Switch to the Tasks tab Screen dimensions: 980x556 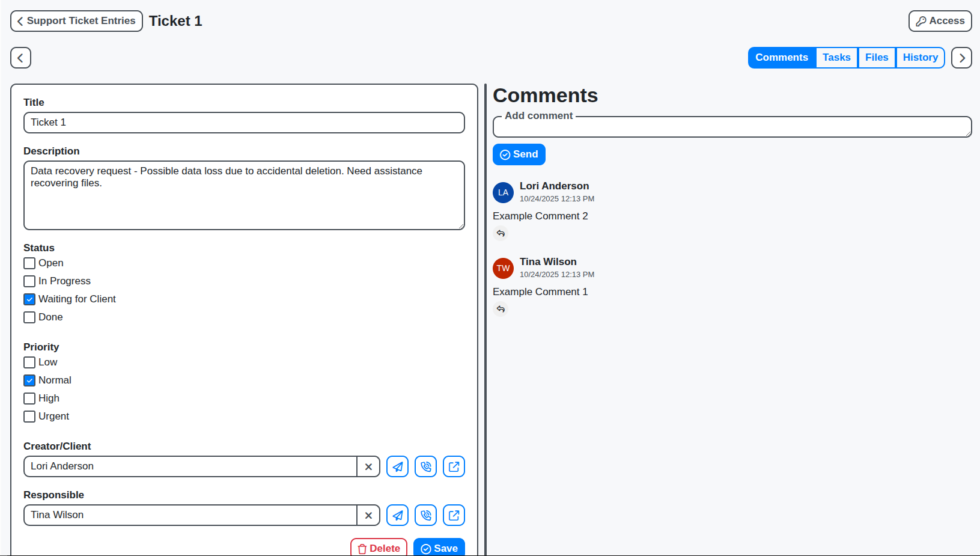click(x=836, y=57)
